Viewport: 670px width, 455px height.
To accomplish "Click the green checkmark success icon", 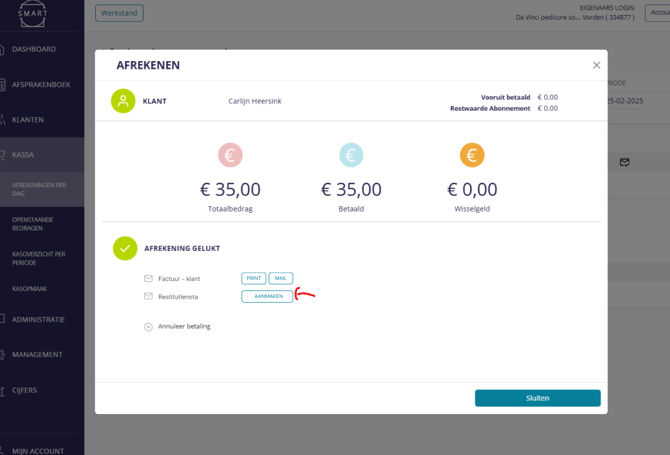I will [125, 248].
